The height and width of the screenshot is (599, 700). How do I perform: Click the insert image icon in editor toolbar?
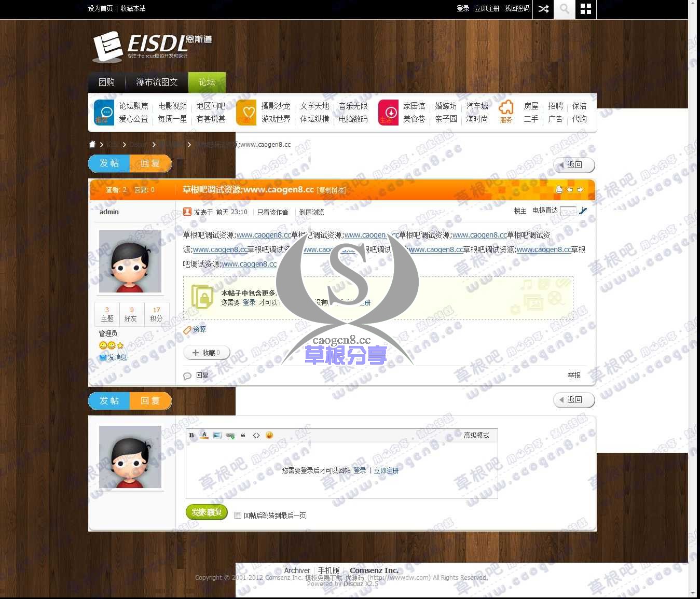[217, 435]
